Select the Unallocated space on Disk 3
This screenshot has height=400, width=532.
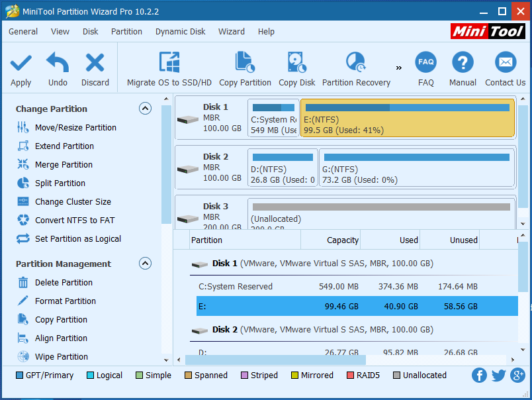[381, 214]
